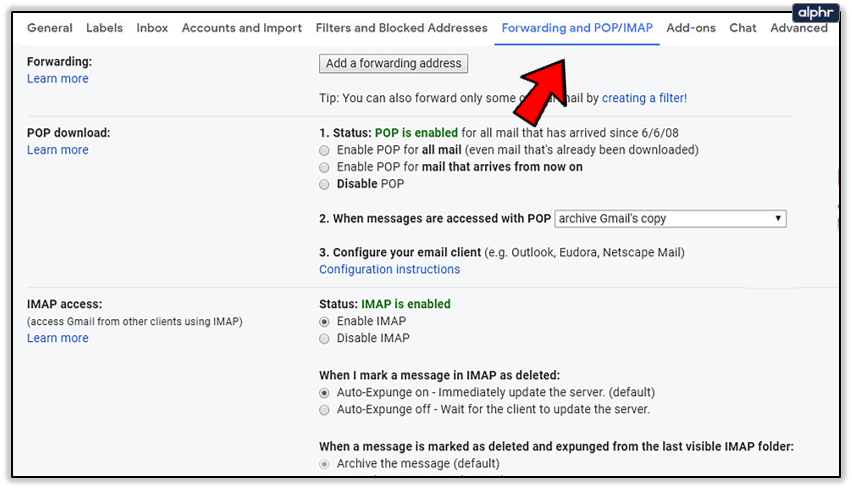The width and height of the screenshot is (852, 489).
Task: Open the Advanced settings tab
Action: coord(799,28)
